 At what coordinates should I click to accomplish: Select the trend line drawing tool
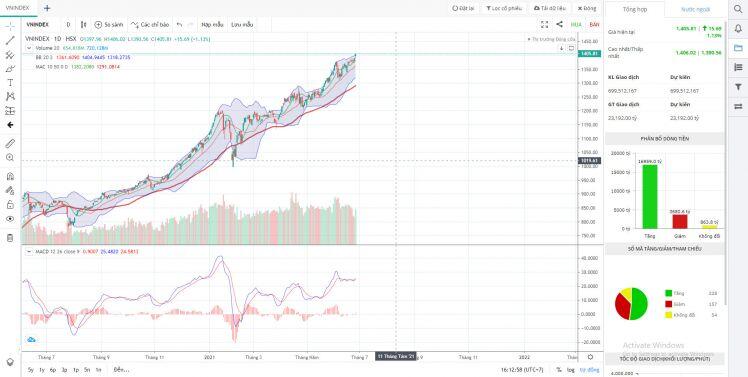10,41
